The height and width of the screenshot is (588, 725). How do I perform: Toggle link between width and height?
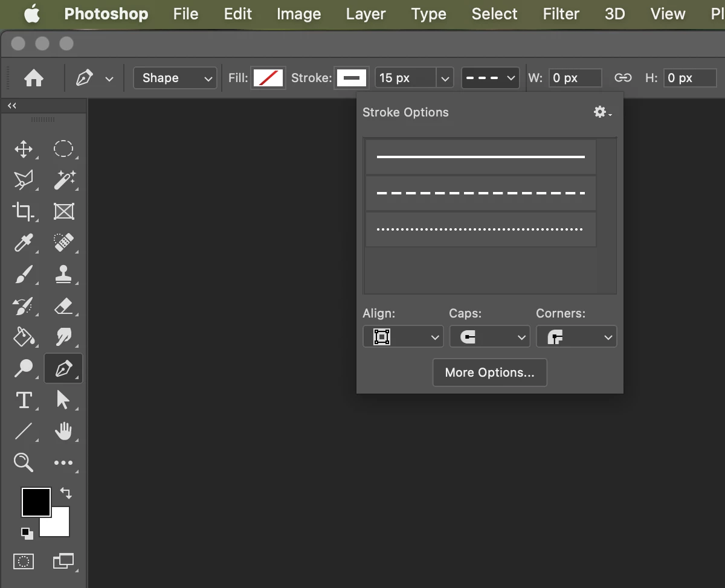click(623, 78)
